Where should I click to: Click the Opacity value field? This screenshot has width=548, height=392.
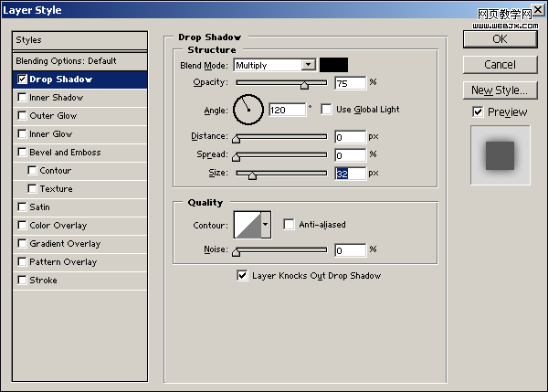click(350, 83)
